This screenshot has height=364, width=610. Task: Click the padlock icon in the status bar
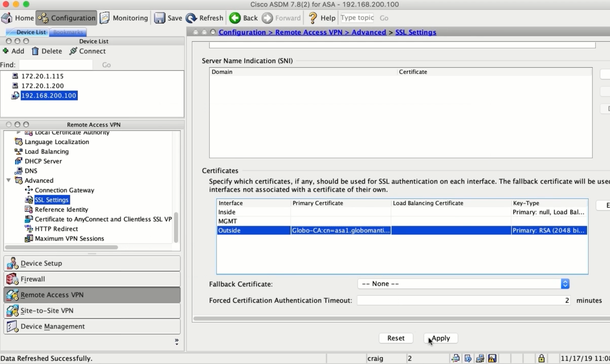(x=541, y=358)
